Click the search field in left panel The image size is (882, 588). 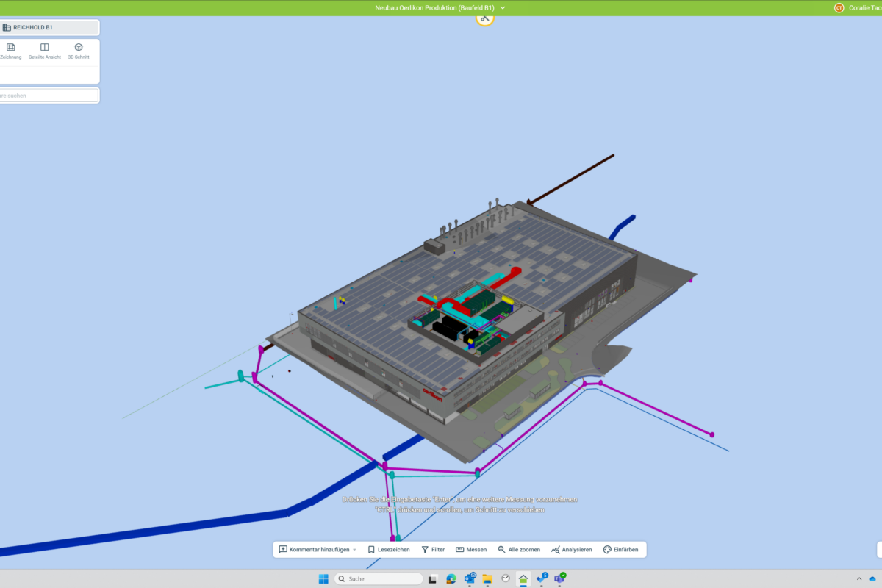tap(49, 96)
